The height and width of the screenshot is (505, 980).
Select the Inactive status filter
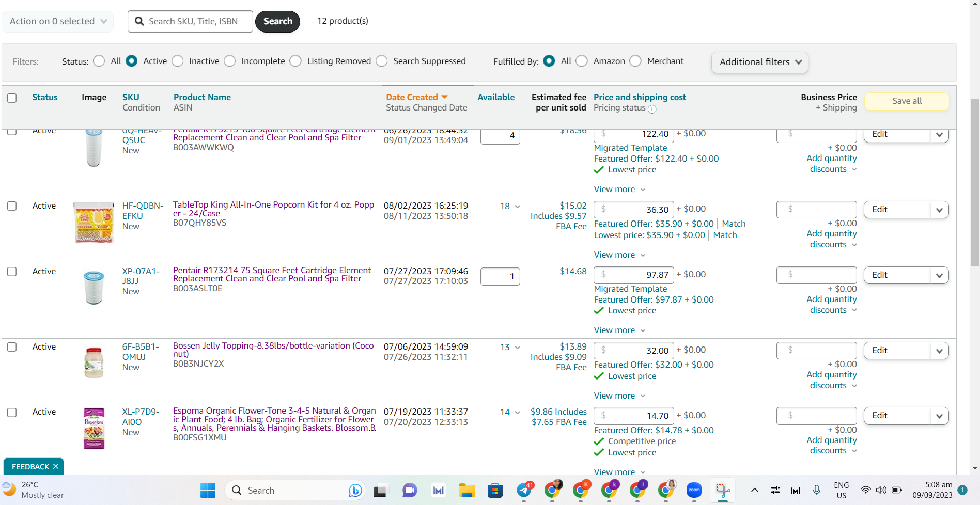click(177, 61)
